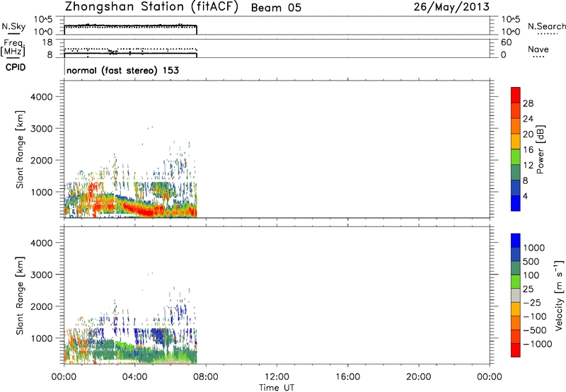Screen dimensions: 566x392
Task: Click the power colorbar value 16
Action: 528,150
